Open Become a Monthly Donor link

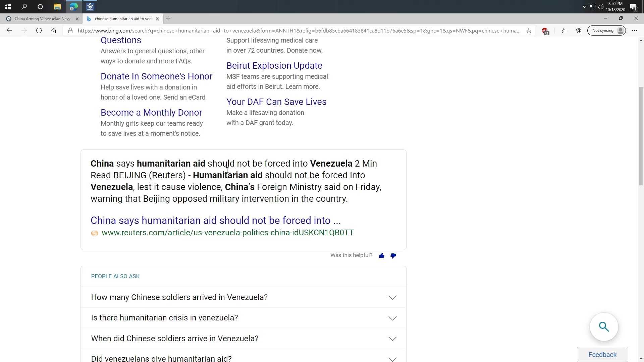151,113
